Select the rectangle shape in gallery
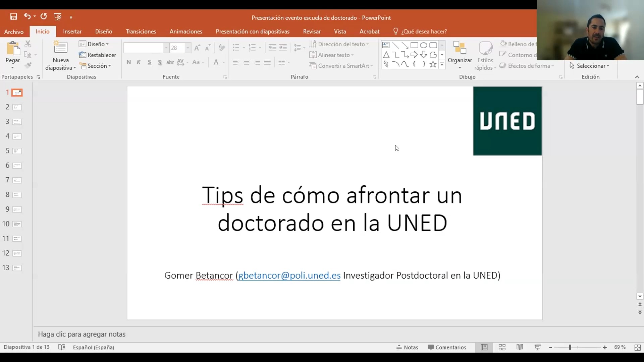Viewport: 644px width, 362px height. (x=414, y=45)
